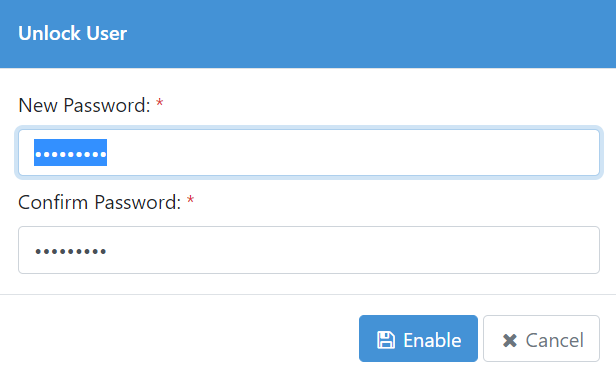Click the empty footer area left of Enable

coord(177,338)
